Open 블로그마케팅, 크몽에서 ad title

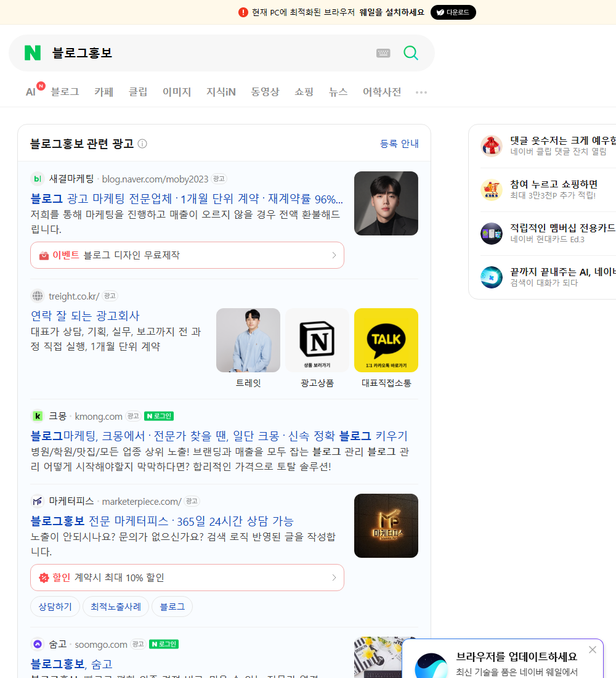point(219,436)
